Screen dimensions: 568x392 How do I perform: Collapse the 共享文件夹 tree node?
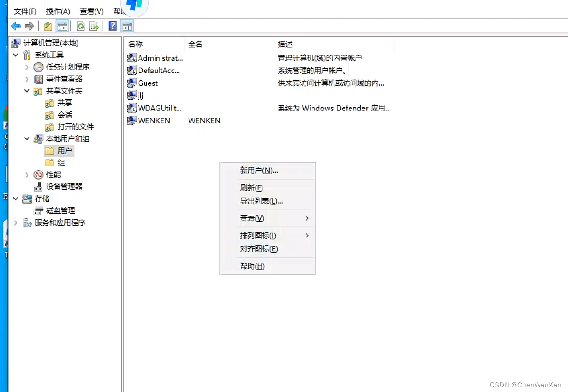(x=27, y=91)
